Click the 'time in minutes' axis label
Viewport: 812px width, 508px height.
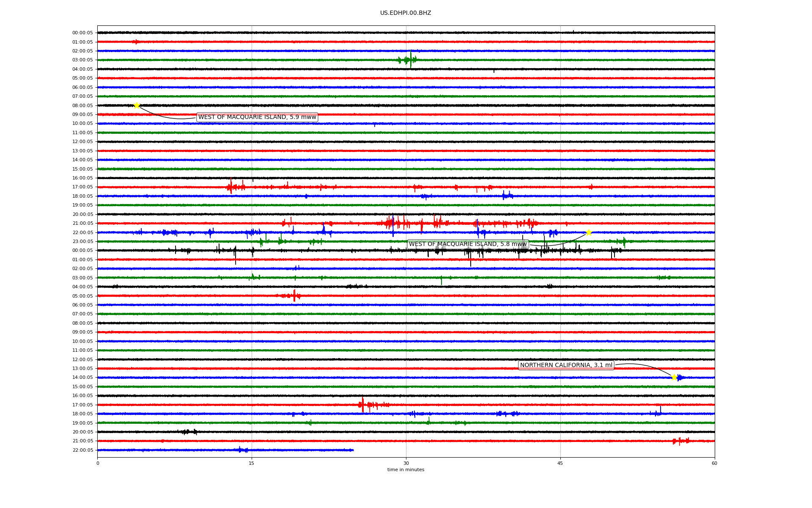tap(406, 470)
